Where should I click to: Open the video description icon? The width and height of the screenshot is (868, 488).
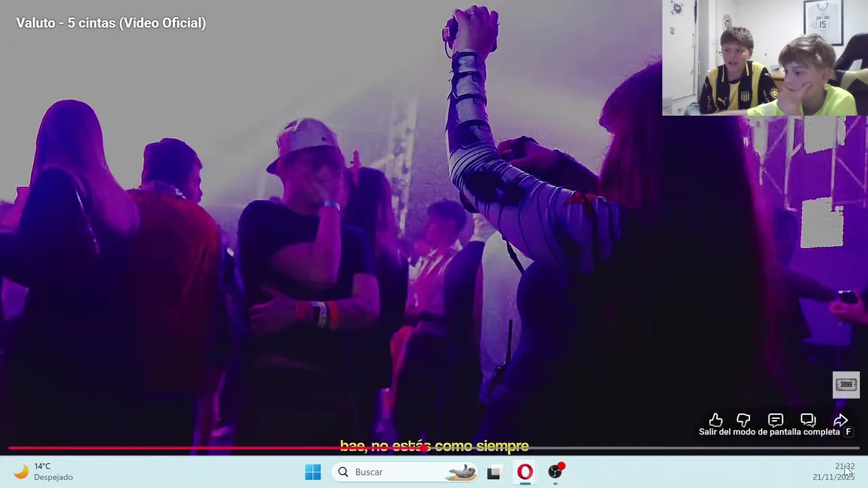pos(776,420)
